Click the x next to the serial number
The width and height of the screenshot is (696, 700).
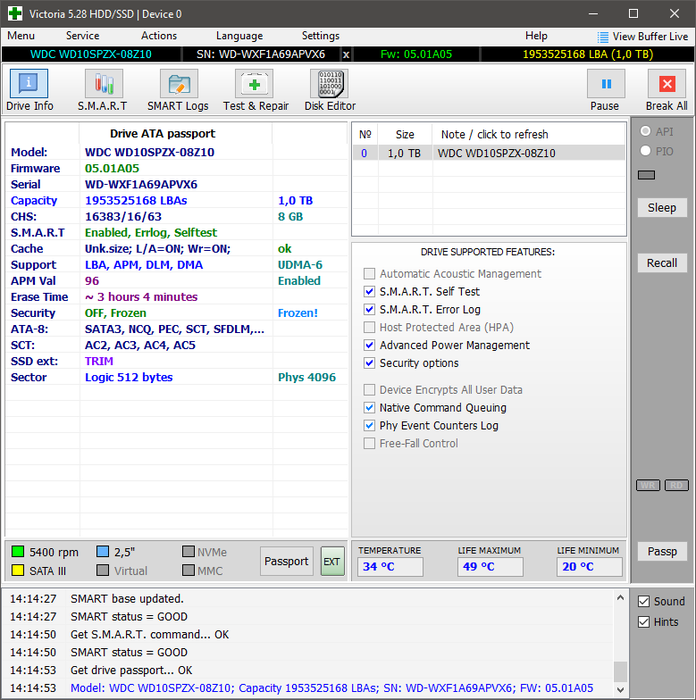tap(346, 54)
